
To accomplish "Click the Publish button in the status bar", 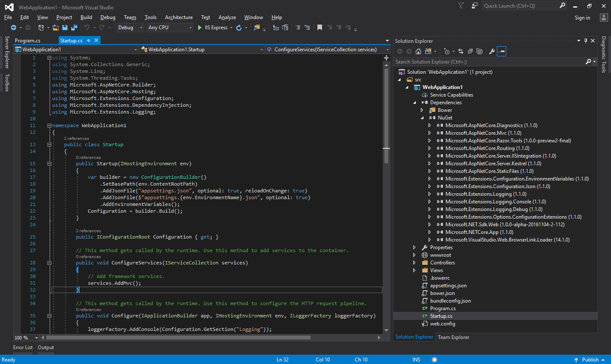I will click(590, 359).
